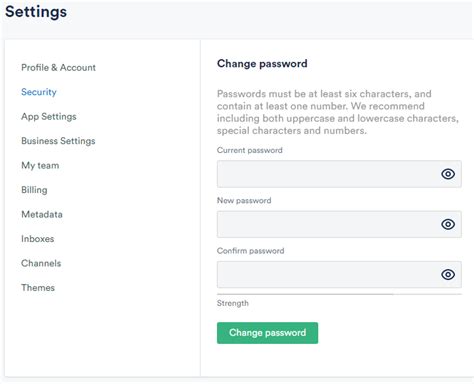Navigate to Metadata settings
The image size is (474, 384).
42,214
